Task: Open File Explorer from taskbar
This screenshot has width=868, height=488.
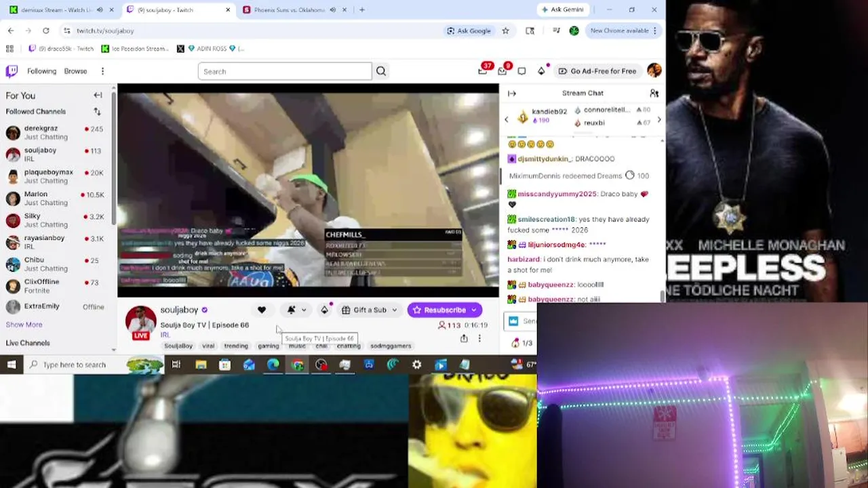Action: (201, 365)
